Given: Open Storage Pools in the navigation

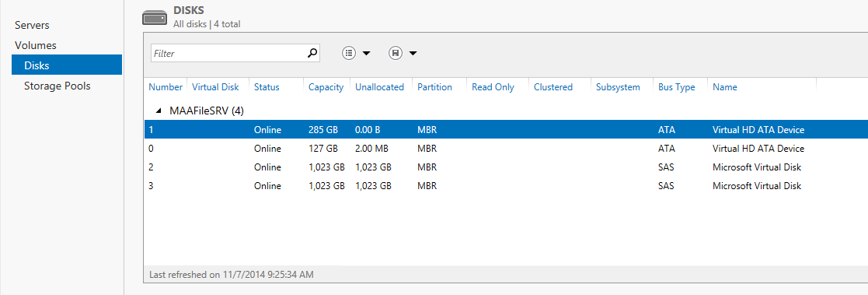Looking at the screenshot, I should [x=57, y=86].
